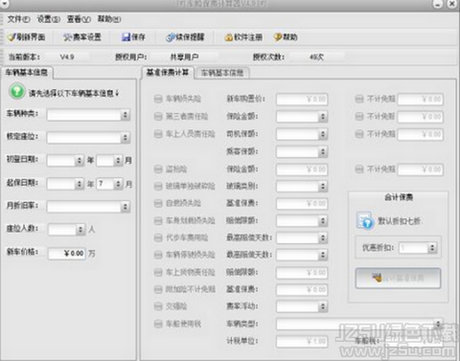The image size is (460, 361).
Task: Click 赔偿限额 field in 车上货物责任险 row
Action: tap(302, 273)
